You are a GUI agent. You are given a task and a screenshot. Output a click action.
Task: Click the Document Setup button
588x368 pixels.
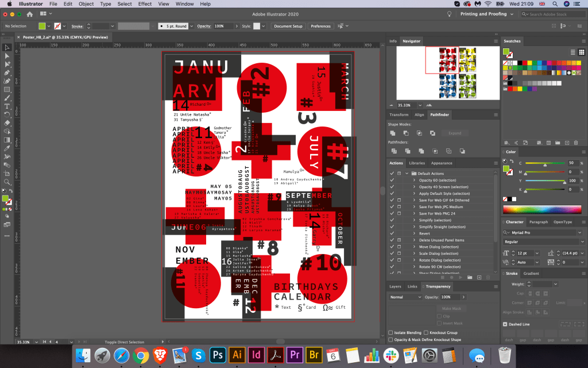[288, 26]
